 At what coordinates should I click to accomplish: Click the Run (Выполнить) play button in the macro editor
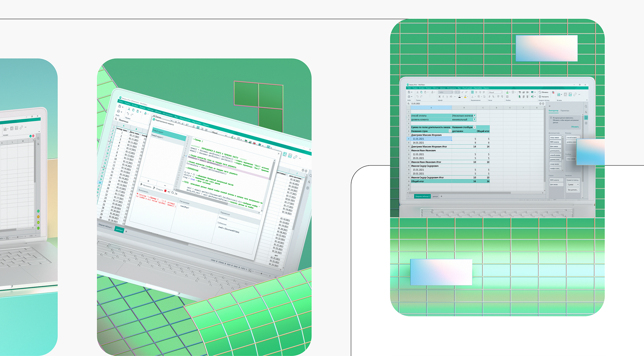tap(141, 184)
